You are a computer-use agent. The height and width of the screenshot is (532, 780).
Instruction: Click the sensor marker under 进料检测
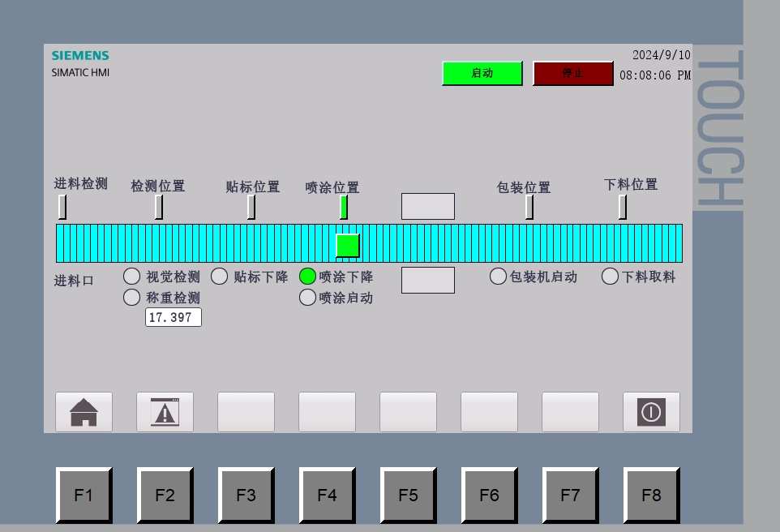[x=62, y=207]
